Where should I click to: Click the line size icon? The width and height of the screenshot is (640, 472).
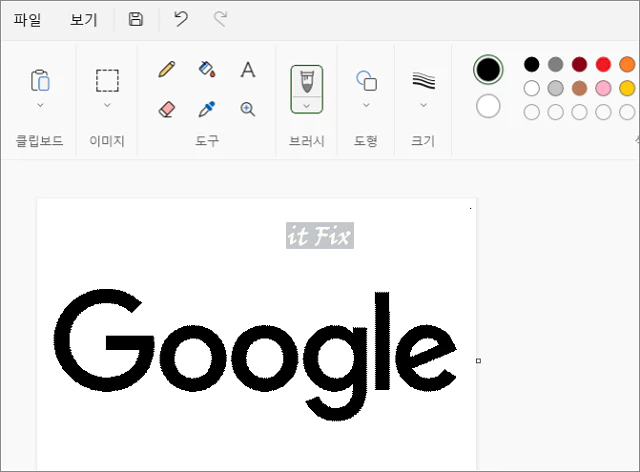coord(423,80)
